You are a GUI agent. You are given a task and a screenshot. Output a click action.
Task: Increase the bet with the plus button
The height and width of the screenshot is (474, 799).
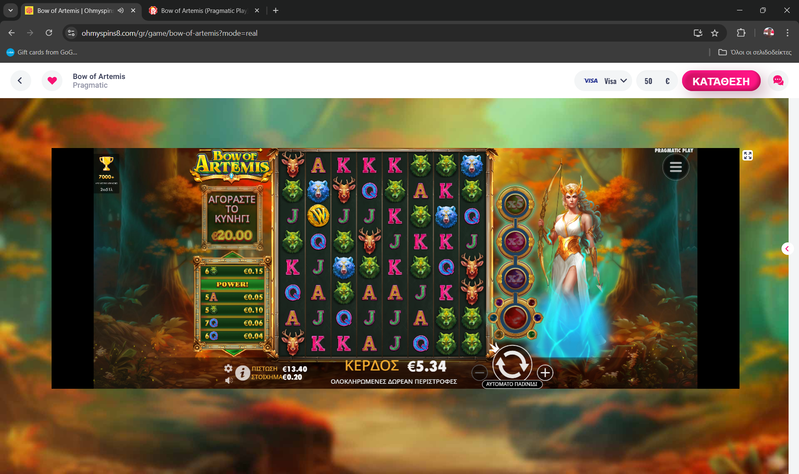coord(545,373)
